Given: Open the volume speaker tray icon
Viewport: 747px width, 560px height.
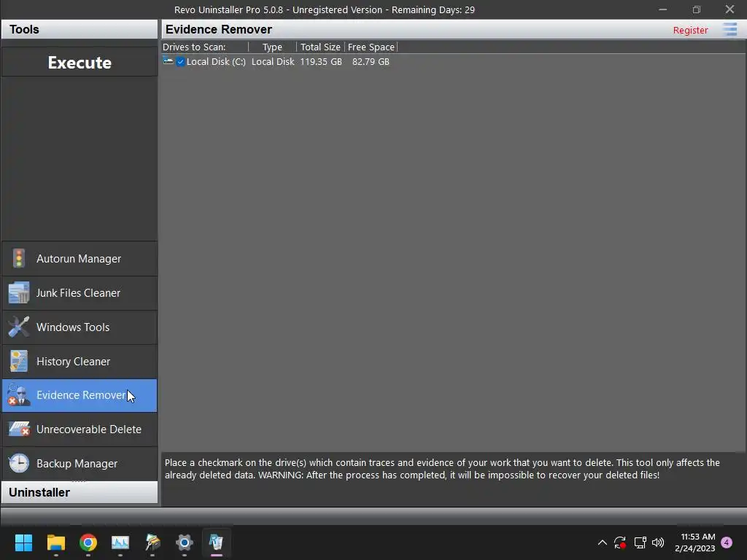Looking at the screenshot, I should 658,542.
